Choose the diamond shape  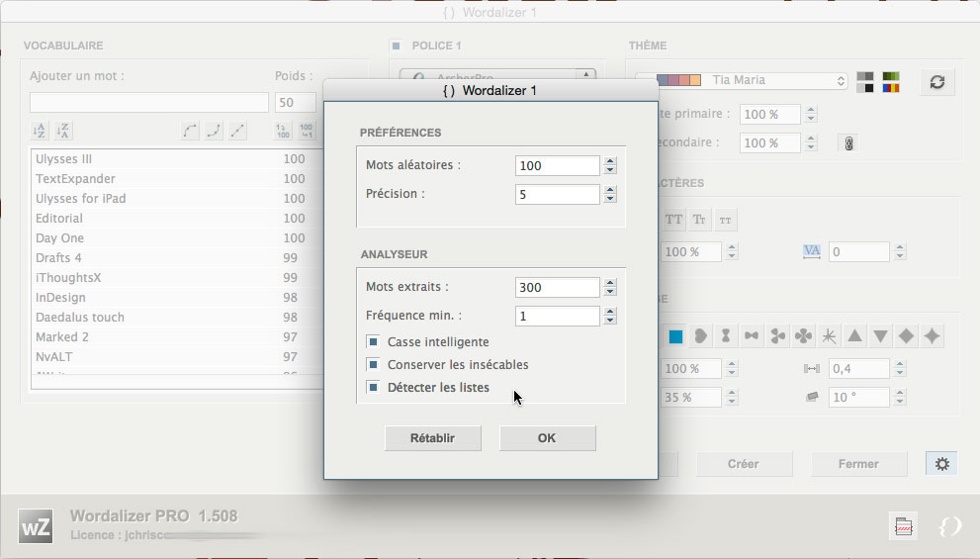click(906, 336)
